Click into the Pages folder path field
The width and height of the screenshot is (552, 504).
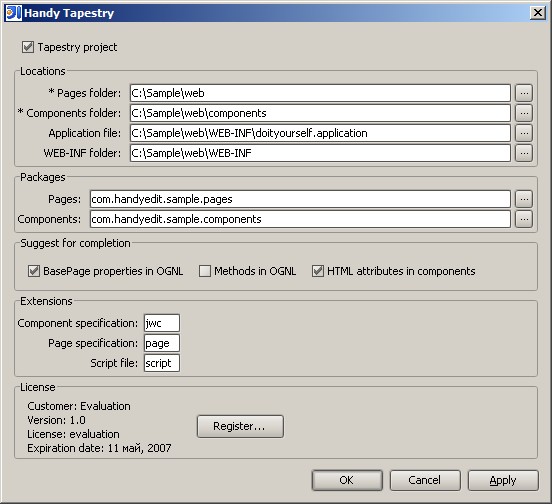(x=320, y=93)
